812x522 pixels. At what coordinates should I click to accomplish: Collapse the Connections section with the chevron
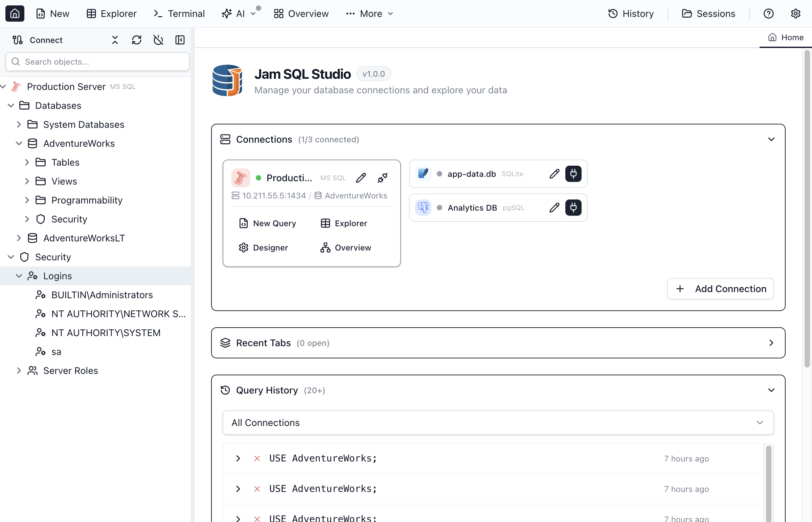pyautogui.click(x=771, y=139)
